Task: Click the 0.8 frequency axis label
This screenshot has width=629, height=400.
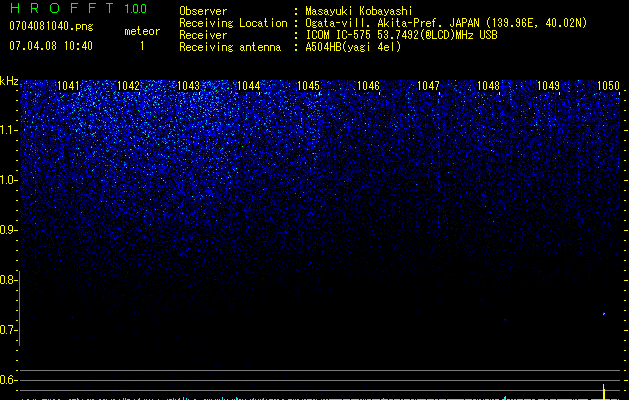Action: coord(8,280)
